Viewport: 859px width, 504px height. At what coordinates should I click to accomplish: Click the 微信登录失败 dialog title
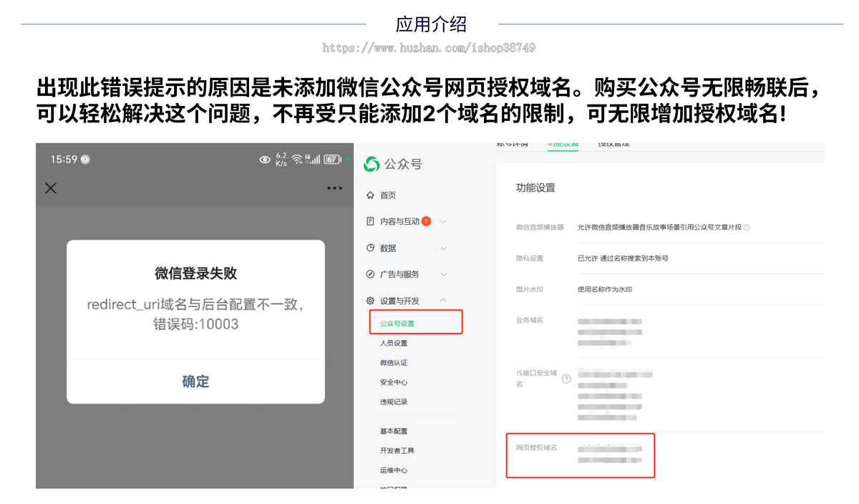[x=195, y=273]
